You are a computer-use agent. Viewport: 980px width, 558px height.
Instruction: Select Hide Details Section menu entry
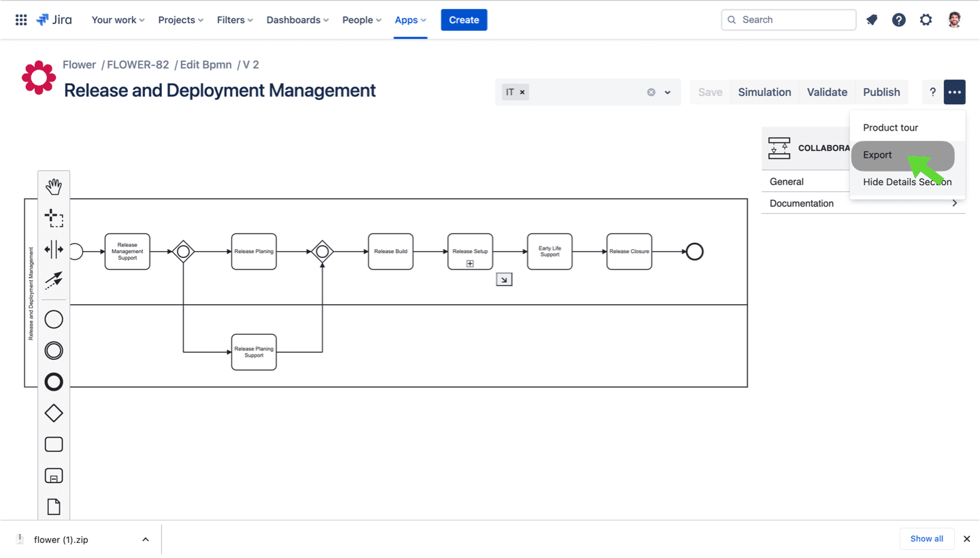click(x=907, y=182)
